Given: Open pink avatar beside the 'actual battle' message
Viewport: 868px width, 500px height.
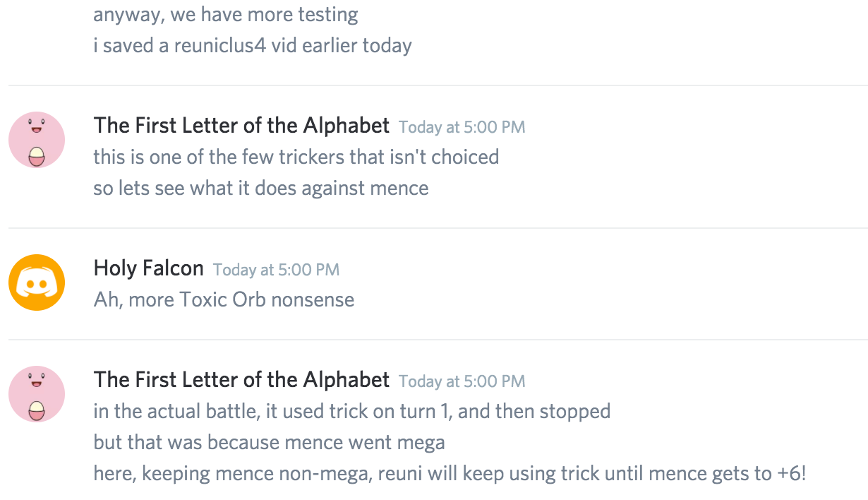Looking at the screenshot, I should point(37,394).
